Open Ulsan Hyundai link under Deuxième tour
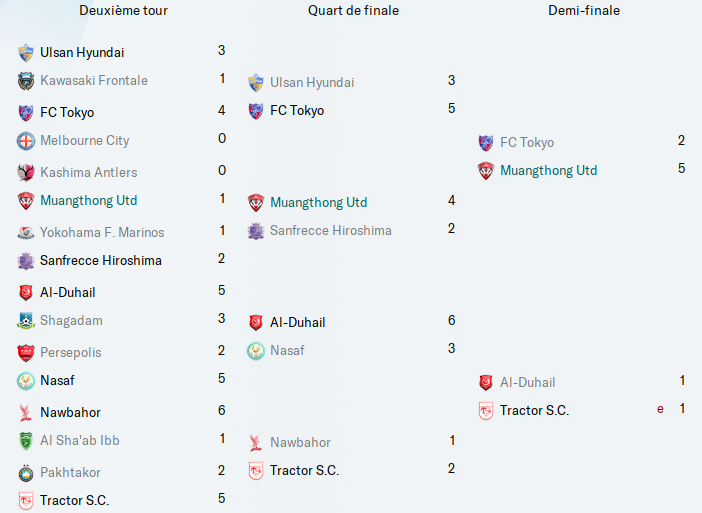Image resolution: width=702 pixels, height=513 pixels. 82,52
